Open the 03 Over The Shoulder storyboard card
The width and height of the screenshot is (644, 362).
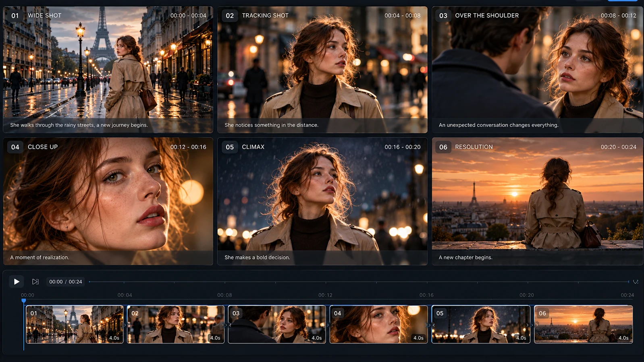[538, 70]
